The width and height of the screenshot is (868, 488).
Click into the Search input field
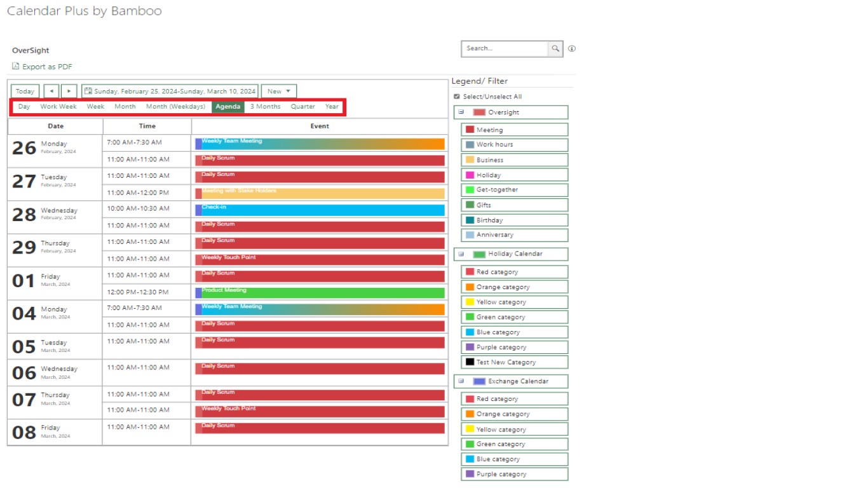point(505,48)
